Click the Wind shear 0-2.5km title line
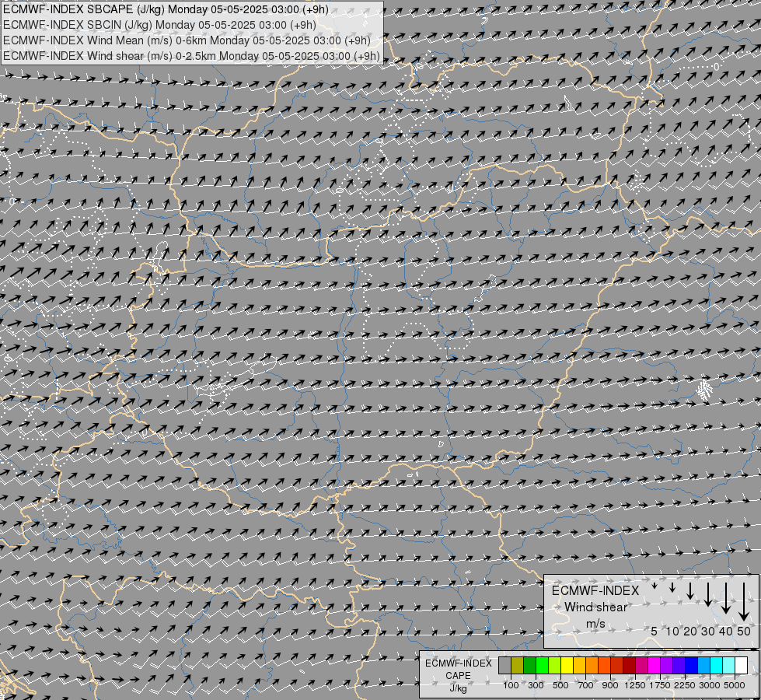The height and width of the screenshot is (700, 761). click(191, 56)
